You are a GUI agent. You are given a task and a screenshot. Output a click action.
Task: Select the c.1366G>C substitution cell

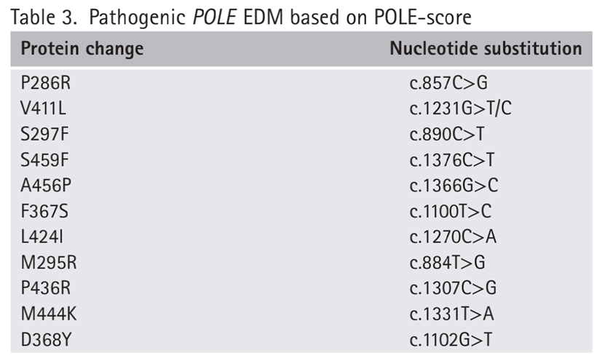454,185
